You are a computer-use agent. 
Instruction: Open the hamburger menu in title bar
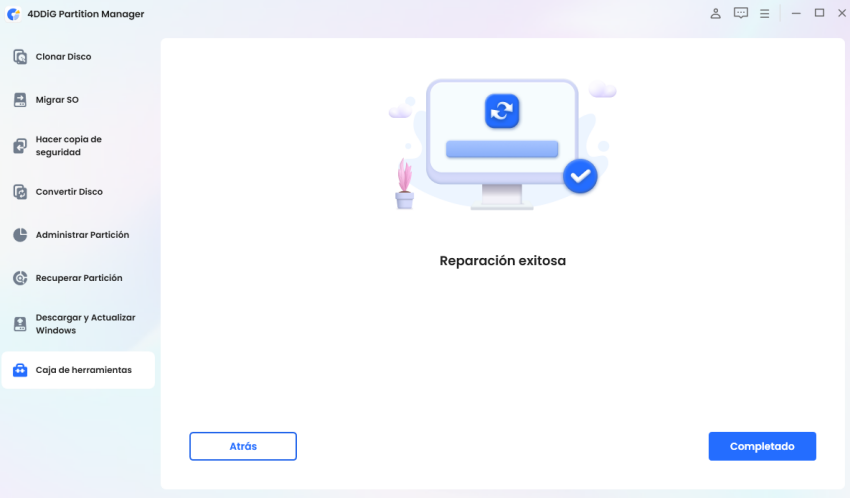pos(764,14)
